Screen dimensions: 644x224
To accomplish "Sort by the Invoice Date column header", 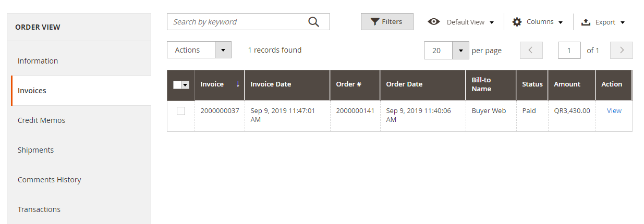I will point(271,84).
